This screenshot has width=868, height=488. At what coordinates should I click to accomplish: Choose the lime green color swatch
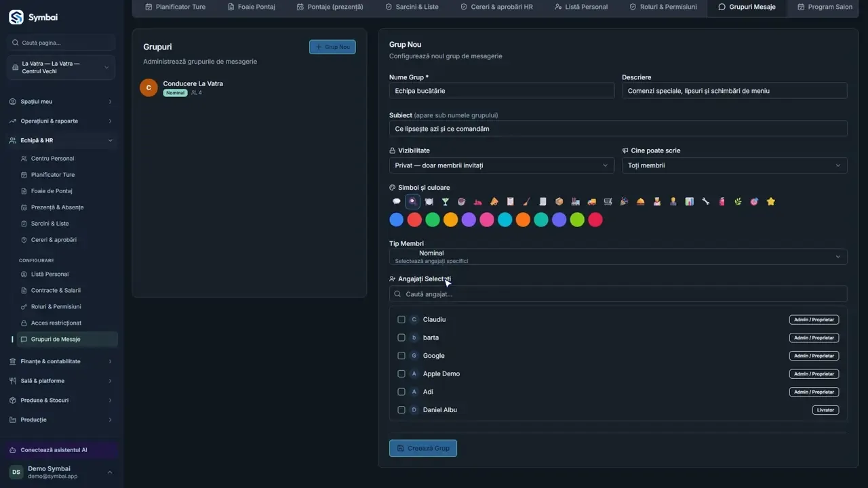577,220
